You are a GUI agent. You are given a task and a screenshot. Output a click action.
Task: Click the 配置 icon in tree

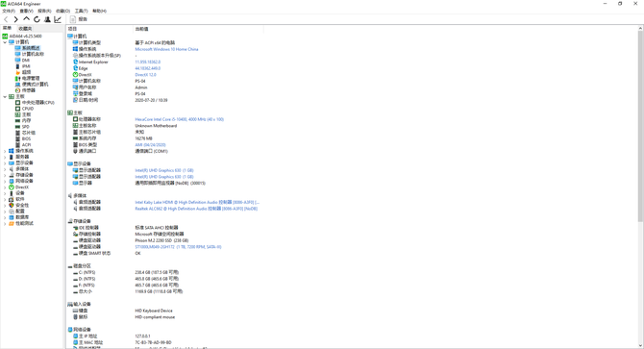coord(12,212)
